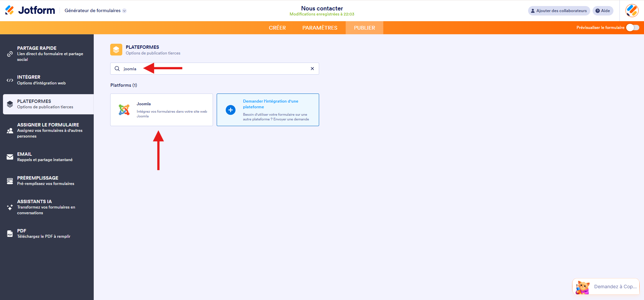The image size is (644, 300).
Task: Click the orange Plateformes header icon
Action: coord(116,50)
